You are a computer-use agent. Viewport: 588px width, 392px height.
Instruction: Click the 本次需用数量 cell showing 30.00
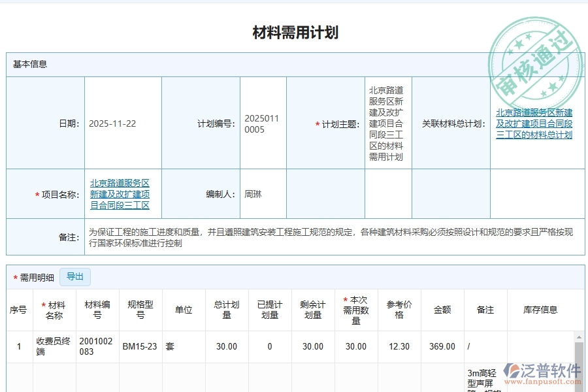pyautogui.click(x=355, y=346)
